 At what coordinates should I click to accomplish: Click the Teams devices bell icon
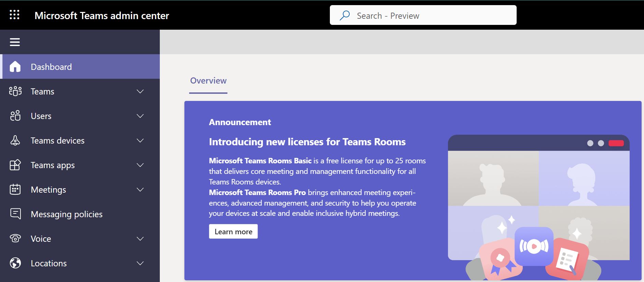click(15, 140)
